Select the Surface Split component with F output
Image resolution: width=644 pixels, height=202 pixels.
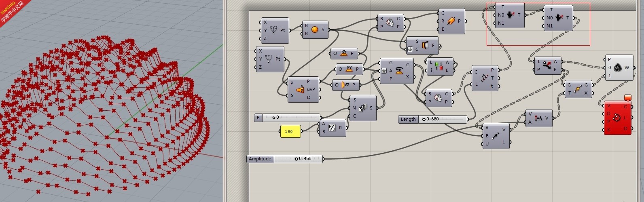(x=422, y=46)
